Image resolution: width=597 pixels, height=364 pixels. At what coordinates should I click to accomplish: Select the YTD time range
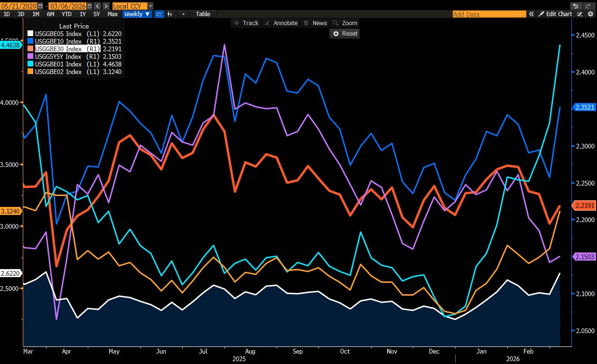(x=67, y=14)
